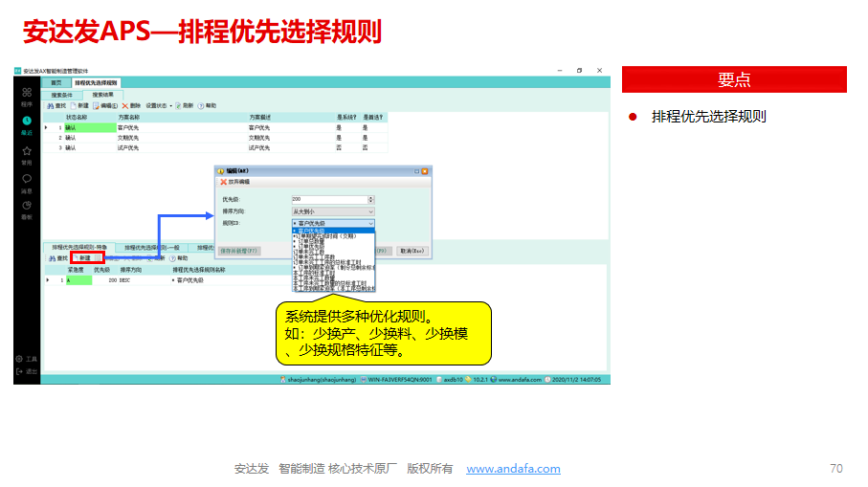Click the DESC cell in lower table
Screen dimensions: 868x487
pyautogui.click(x=124, y=280)
